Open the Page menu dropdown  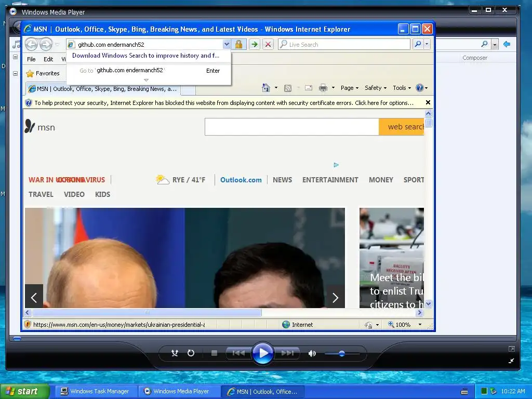[x=350, y=88]
